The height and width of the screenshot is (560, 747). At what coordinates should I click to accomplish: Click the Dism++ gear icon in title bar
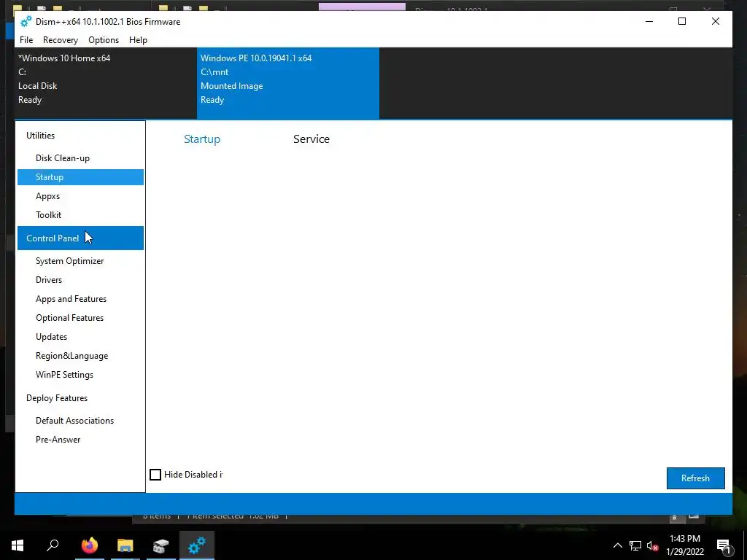[26, 21]
